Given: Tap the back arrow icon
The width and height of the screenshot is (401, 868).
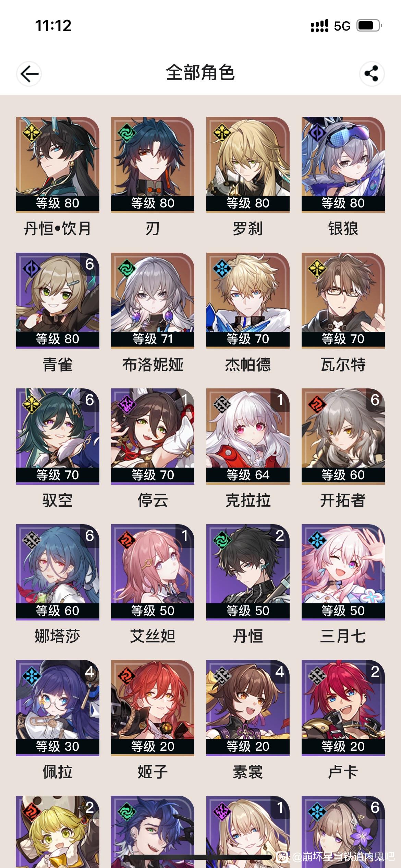Looking at the screenshot, I should 29,74.
